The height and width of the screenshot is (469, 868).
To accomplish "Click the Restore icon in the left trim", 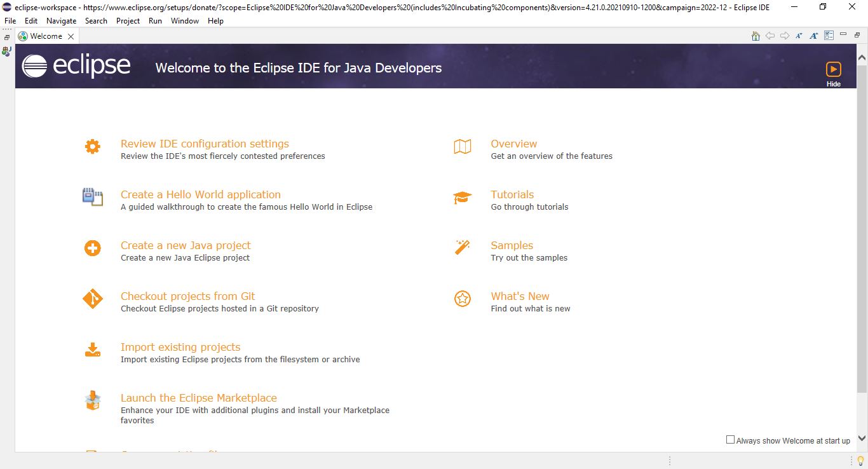I will [7, 37].
